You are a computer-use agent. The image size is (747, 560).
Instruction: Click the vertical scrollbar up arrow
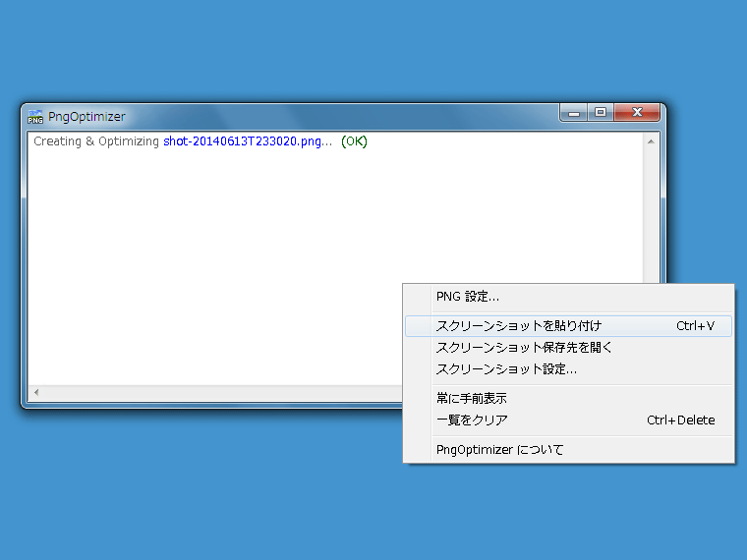click(x=651, y=141)
